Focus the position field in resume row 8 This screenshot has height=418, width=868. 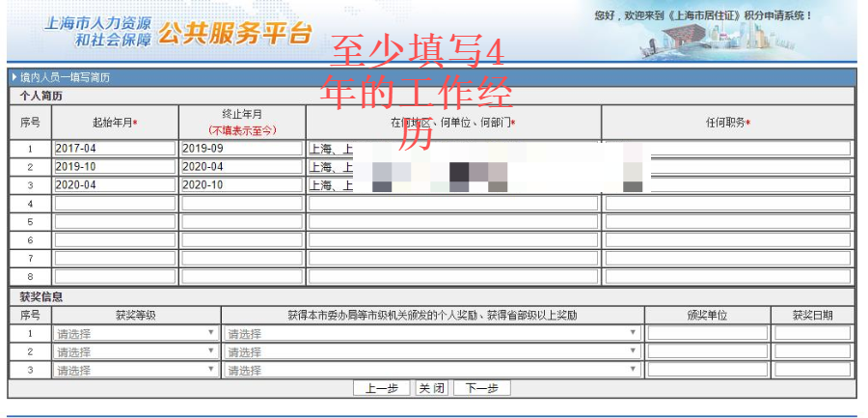pyautogui.click(x=728, y=277)
